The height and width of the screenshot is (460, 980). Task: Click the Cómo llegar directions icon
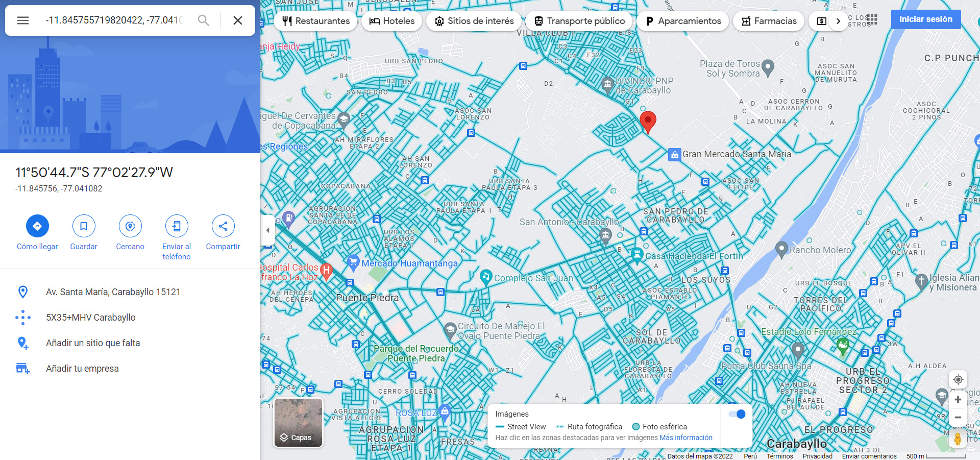pyautogui.click(x=37, y=226)
